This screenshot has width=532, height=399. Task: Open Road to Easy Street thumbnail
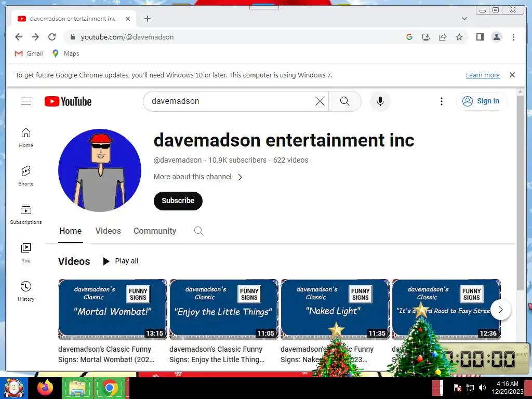[x=446, y=309]
